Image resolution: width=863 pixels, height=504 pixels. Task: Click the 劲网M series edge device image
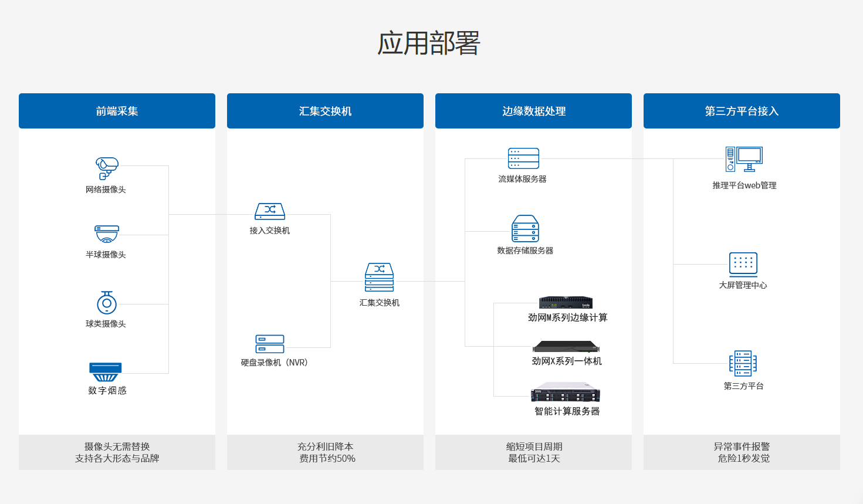[x=566, y=303]
